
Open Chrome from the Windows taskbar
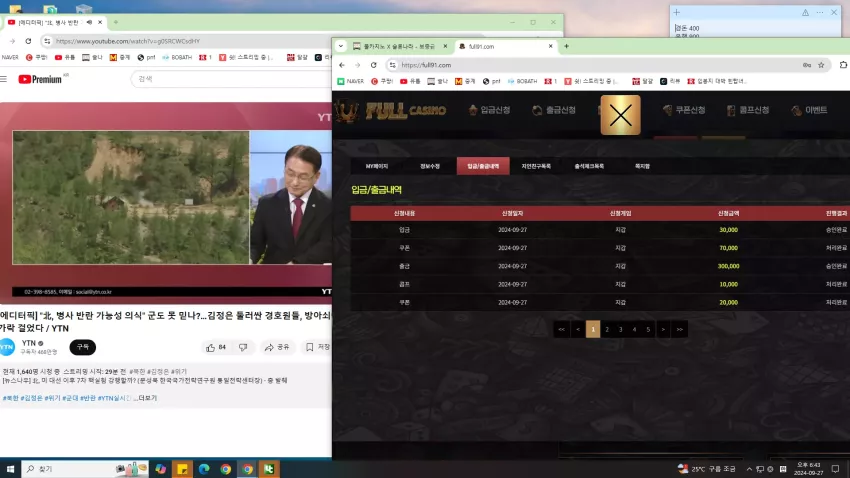coord(226,469)
